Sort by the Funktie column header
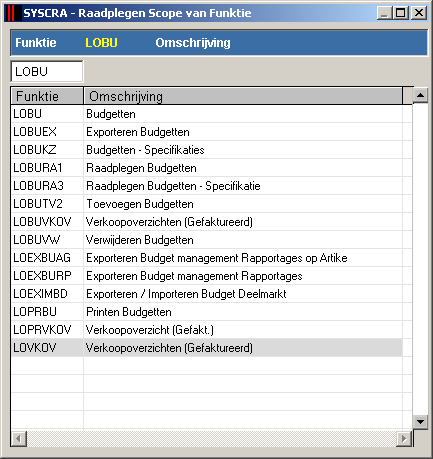The image size is (433, 459). point(47,96)
